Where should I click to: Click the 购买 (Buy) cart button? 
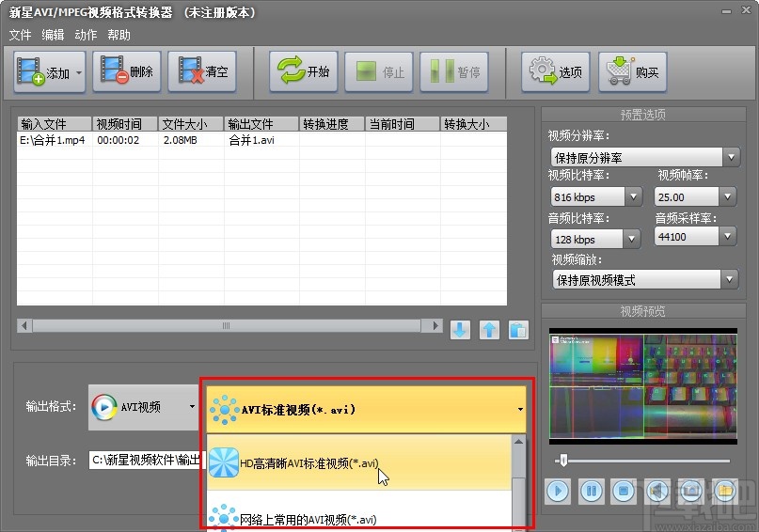[633, 72]
